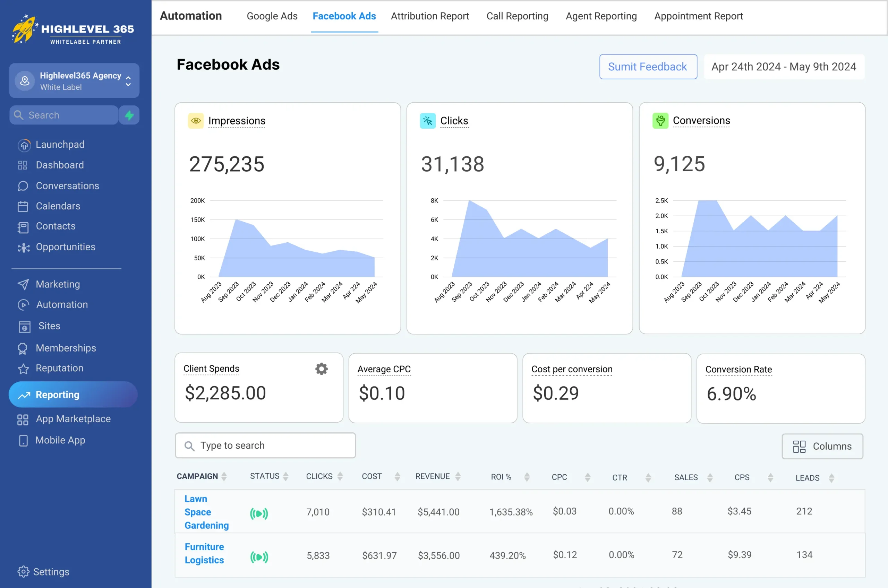Click the Conversations chat bubble icon
Viewport: 888px width, 588px height.
23,186
